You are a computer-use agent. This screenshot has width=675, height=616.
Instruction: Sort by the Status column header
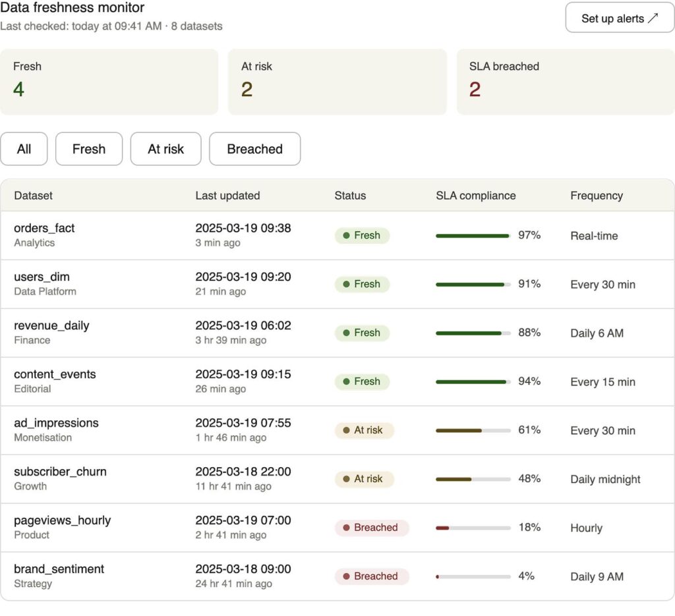click(350, 196)
